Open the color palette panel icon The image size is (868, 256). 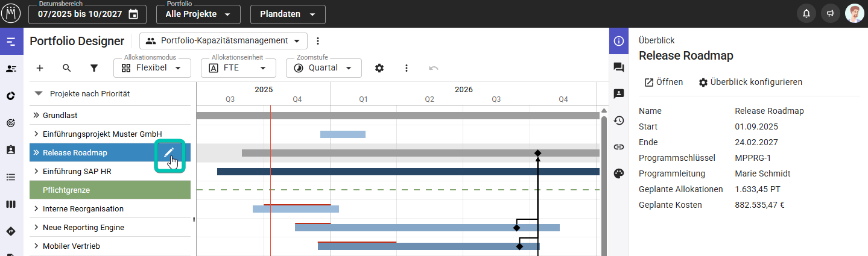point(618,173)
